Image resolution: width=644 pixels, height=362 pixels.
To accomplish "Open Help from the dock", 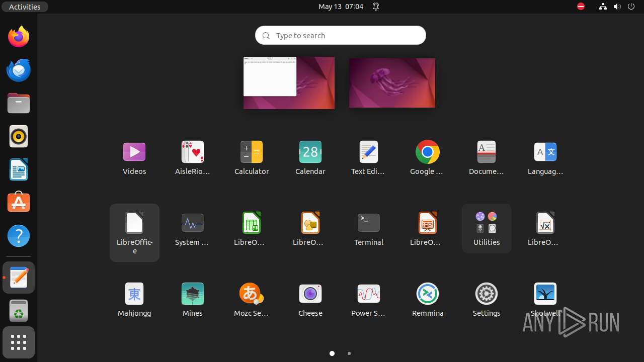I will pyautogui.click(x=19, y=236).
